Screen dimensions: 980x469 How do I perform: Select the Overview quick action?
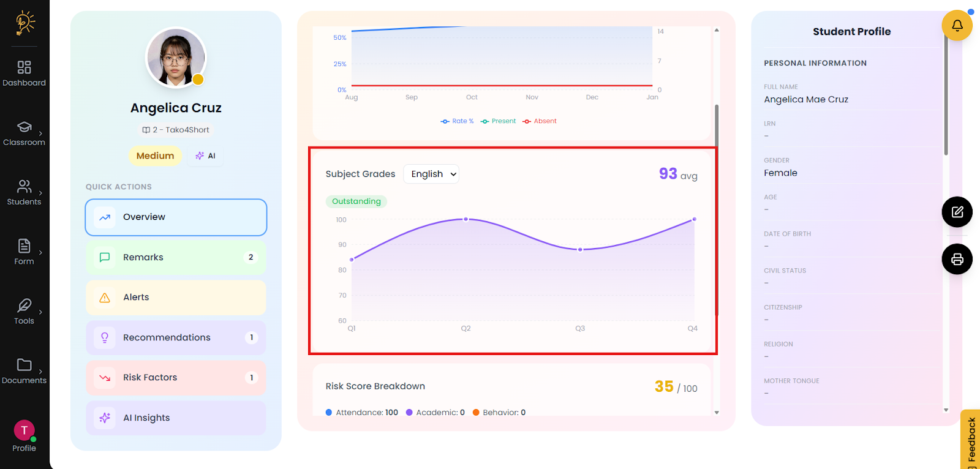[x=176, y=217]
